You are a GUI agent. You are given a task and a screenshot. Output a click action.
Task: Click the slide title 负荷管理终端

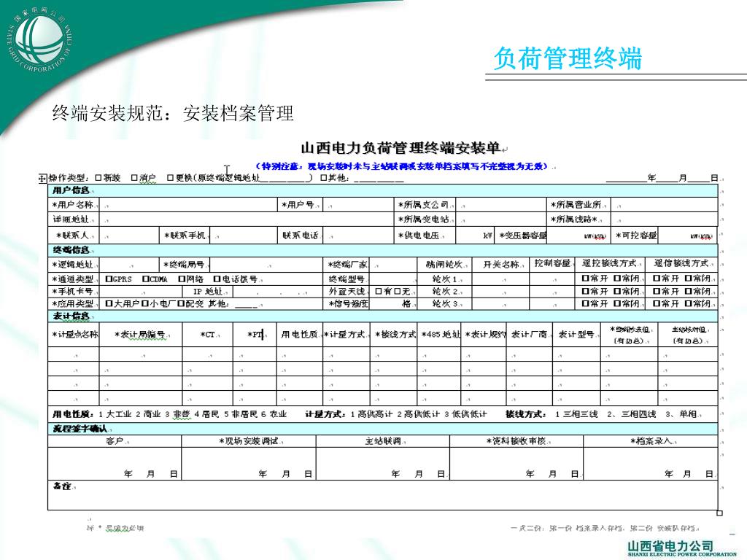[568, 58]
